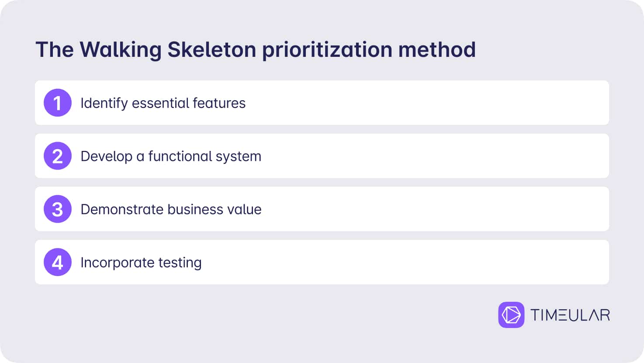The height and width of the screenshot is (363, 644).
Task: Click the empty area of step 3 card
Action: pos(435,209)
